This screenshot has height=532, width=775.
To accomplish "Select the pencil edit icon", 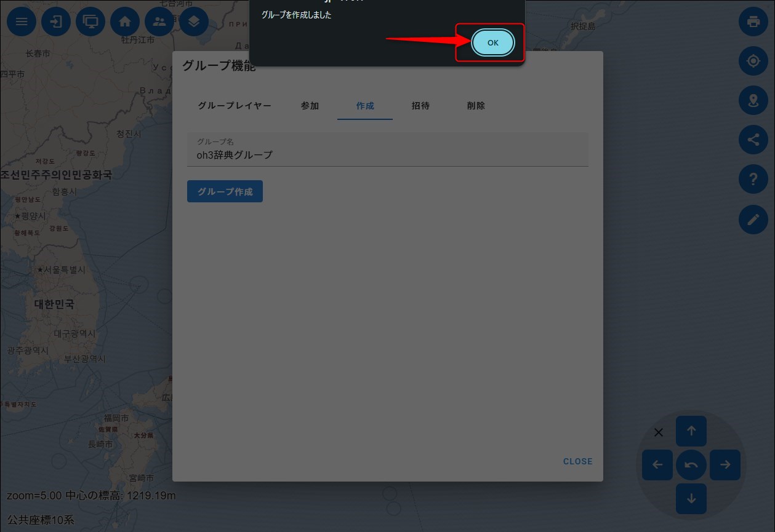I will pyautogui.click(x=753, y=220).
